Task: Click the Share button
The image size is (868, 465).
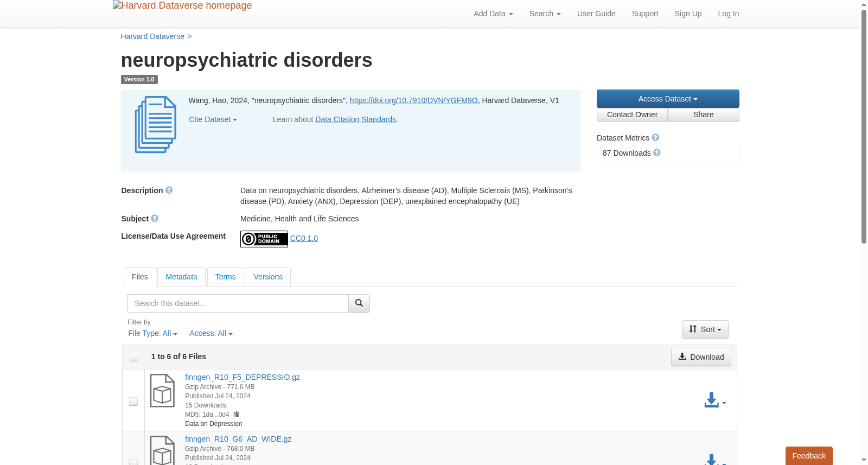Action: point(704,114)
